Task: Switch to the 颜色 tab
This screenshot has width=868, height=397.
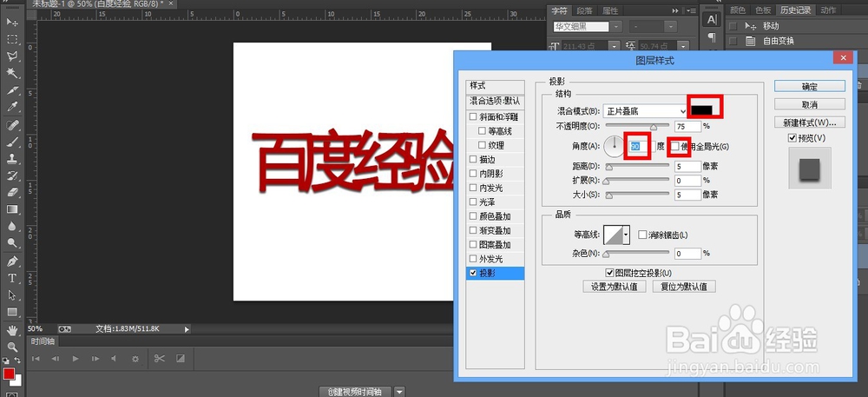Action: click(x=738, y=10)
